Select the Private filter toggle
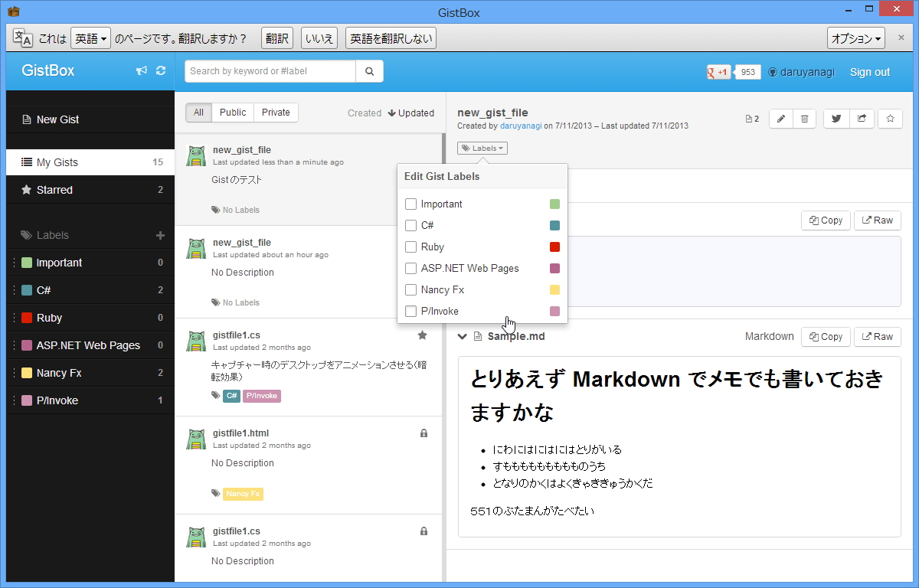Screen dimensions: 919x588 [276, 113]
